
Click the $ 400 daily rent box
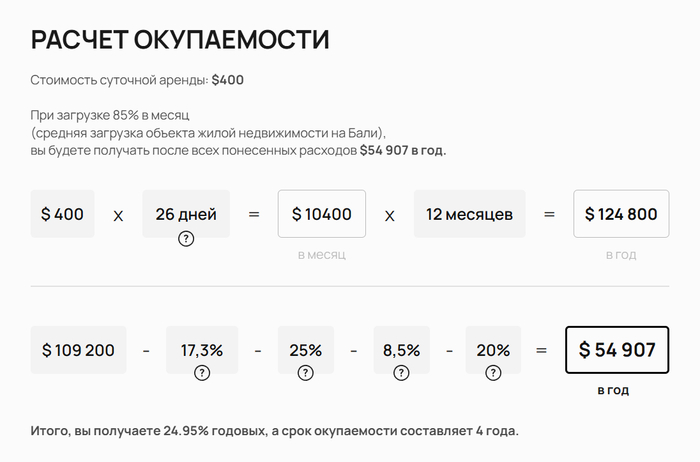62,214
